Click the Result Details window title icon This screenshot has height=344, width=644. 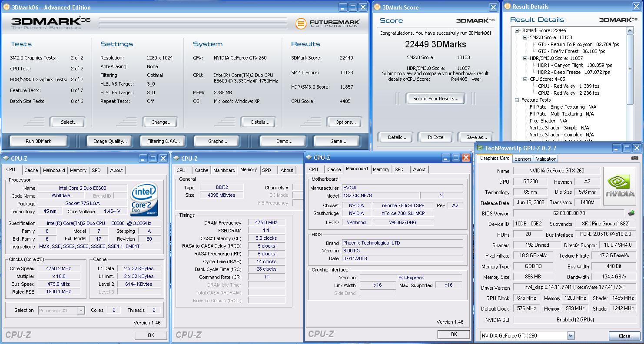click(508, 7)
